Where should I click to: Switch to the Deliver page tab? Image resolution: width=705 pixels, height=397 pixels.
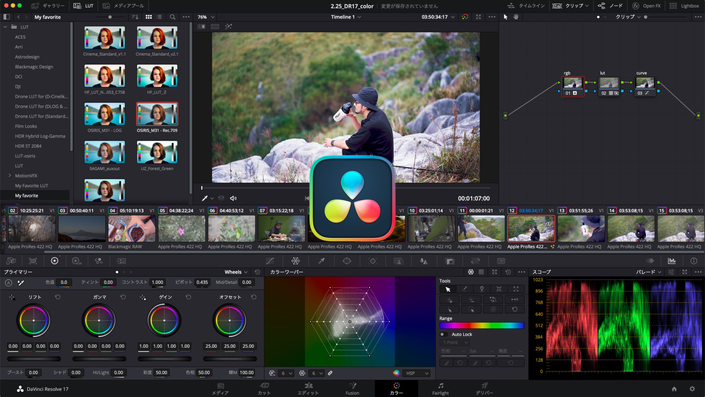(x=484, y=389)
